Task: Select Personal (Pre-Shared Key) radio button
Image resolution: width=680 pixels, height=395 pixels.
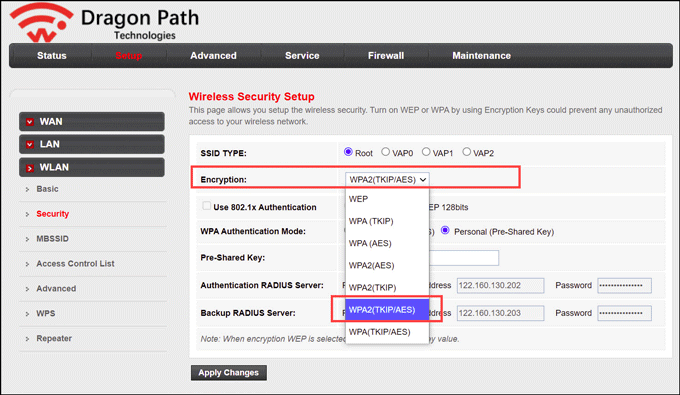Action: click(x=445, y=231)
